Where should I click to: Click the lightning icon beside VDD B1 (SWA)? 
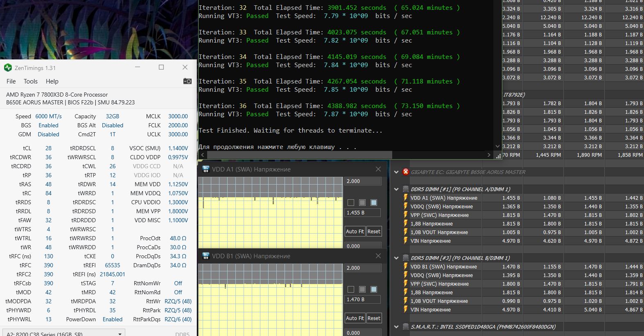pos(406,266)
